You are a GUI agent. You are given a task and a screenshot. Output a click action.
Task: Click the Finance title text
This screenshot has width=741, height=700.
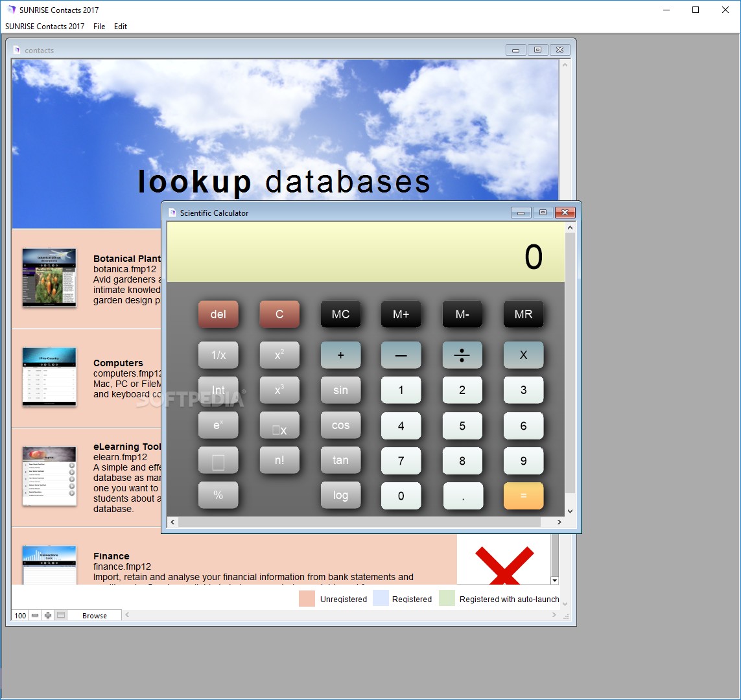111,556
